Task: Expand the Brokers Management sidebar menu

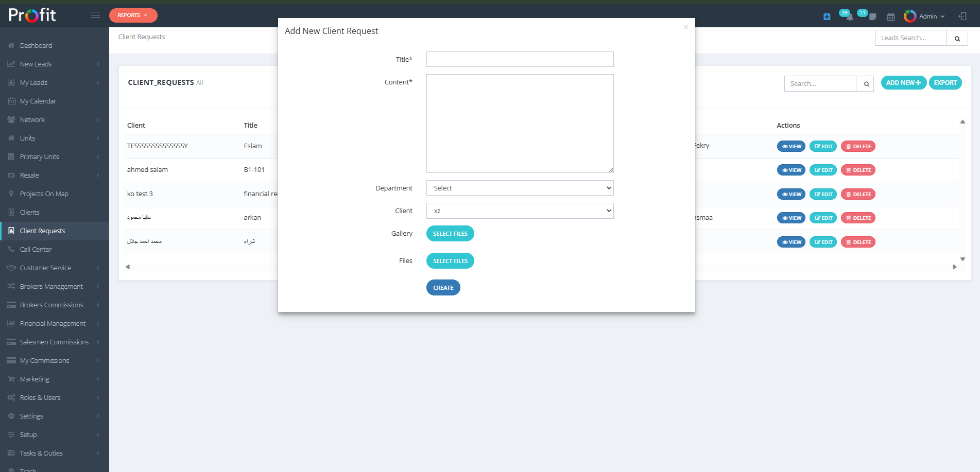Action: click(x=50, y=286)
